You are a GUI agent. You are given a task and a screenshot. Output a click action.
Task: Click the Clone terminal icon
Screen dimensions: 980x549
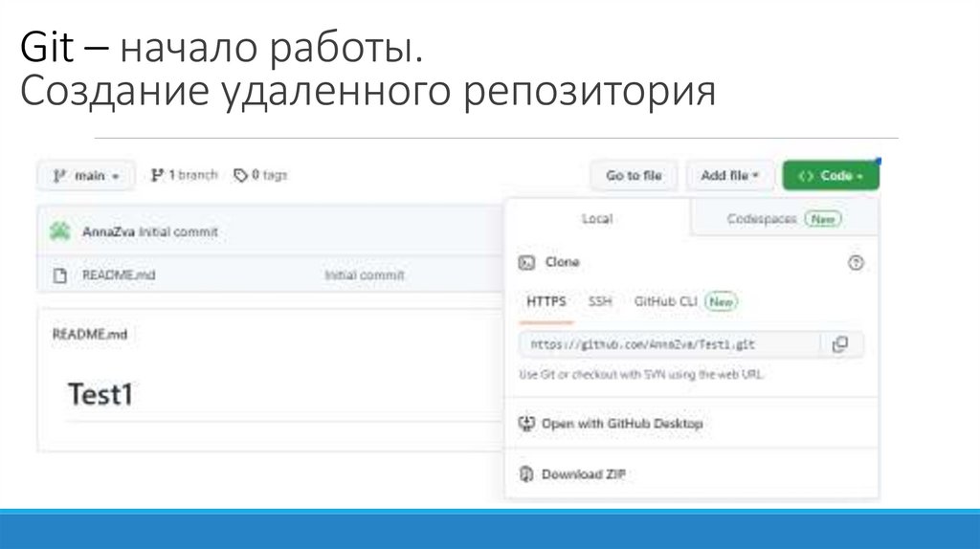click(x=527, y=262)
